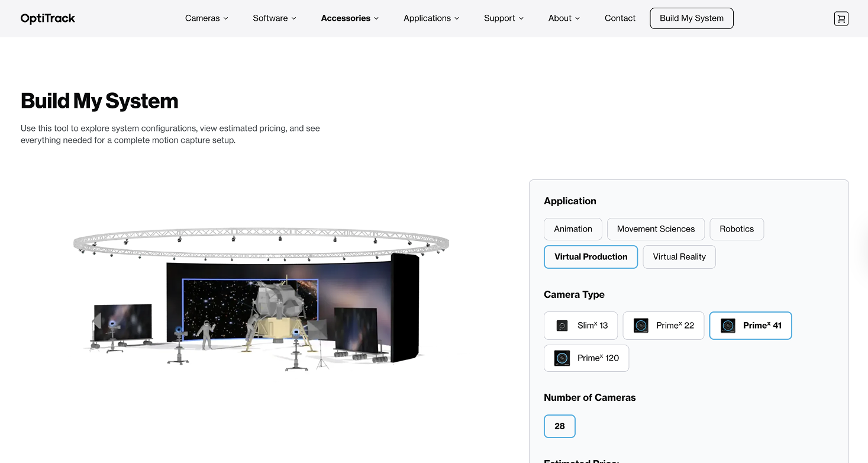
Task: Open the Cameras menu label
Action: pos(202,18)
